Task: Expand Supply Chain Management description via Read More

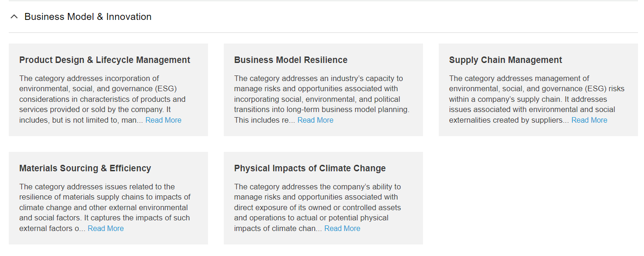Action: tap(589, 120)
